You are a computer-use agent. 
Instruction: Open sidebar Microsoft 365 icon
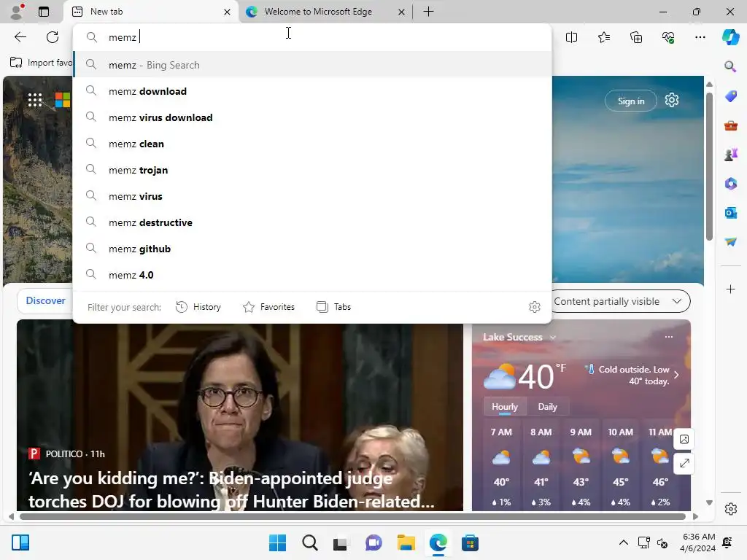tap(730, 183)
